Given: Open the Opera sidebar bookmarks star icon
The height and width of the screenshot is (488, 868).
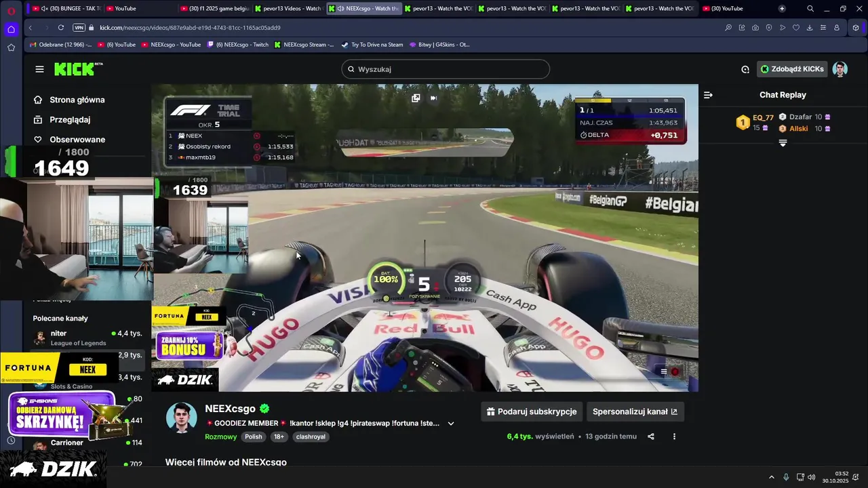Looking at the screenshot, I should (x=11, y=47).
